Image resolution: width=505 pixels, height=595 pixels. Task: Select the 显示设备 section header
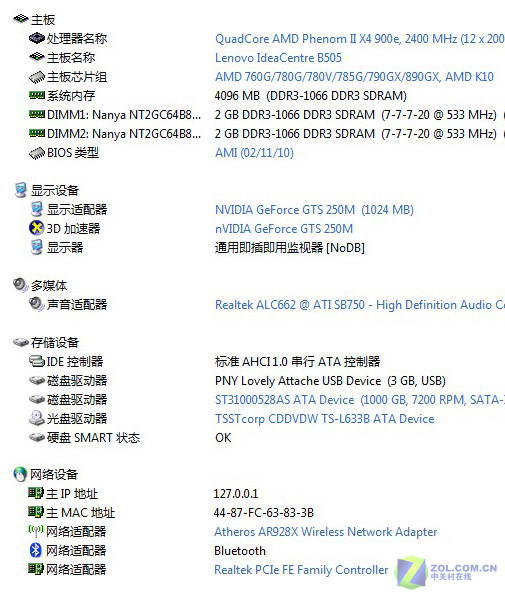(55, 190)
